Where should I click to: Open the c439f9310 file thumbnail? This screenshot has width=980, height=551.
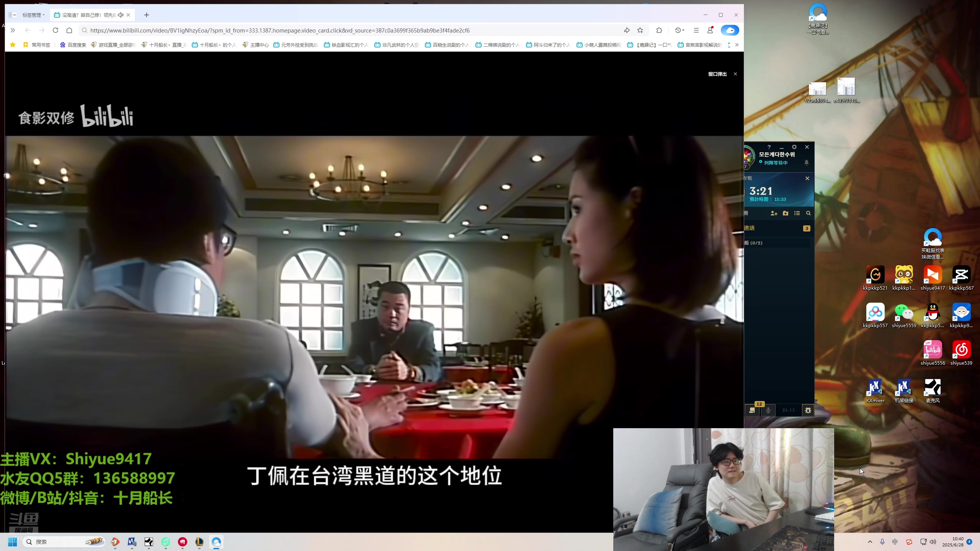click(x=846, y=90)
